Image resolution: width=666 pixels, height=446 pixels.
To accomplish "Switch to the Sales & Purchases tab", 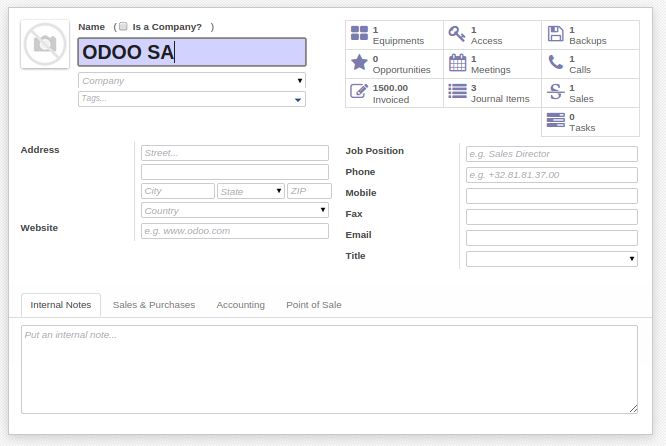I will 154,305.
